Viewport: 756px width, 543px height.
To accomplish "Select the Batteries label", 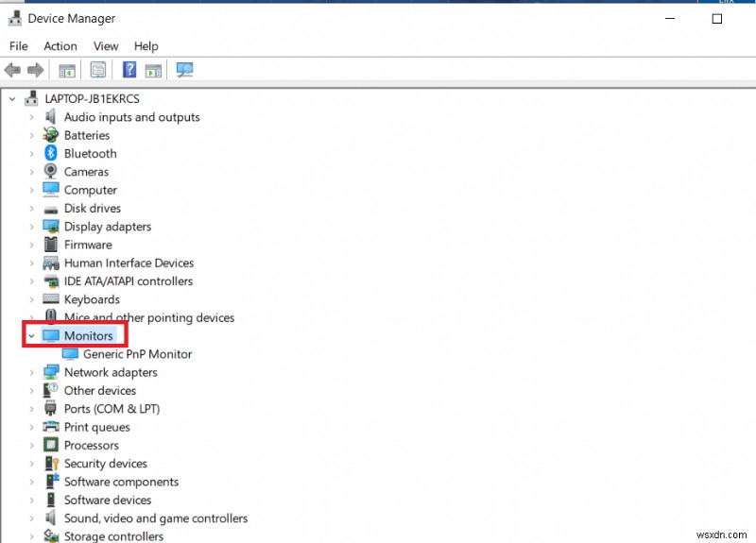I will pos(87,135).
